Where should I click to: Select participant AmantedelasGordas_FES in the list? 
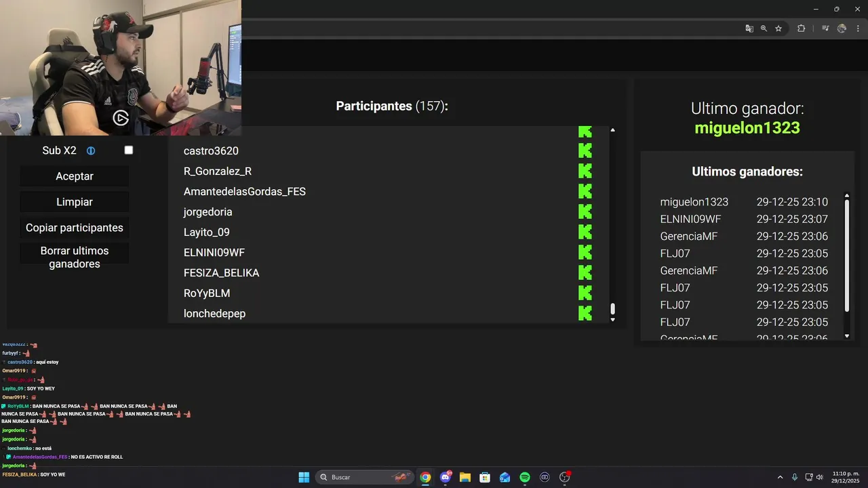click(245, 191)
